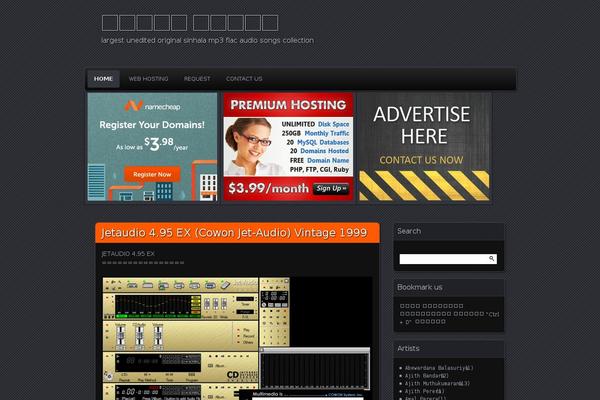This screenshot has height=400, width=600.
Task: Select Contact Us in the navigation bar
Action: tap(244, 79)
